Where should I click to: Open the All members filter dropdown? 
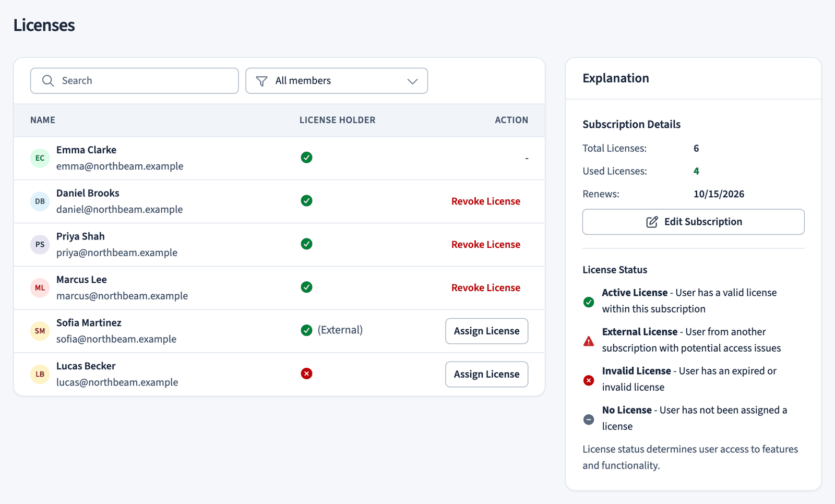pos(337,81)
